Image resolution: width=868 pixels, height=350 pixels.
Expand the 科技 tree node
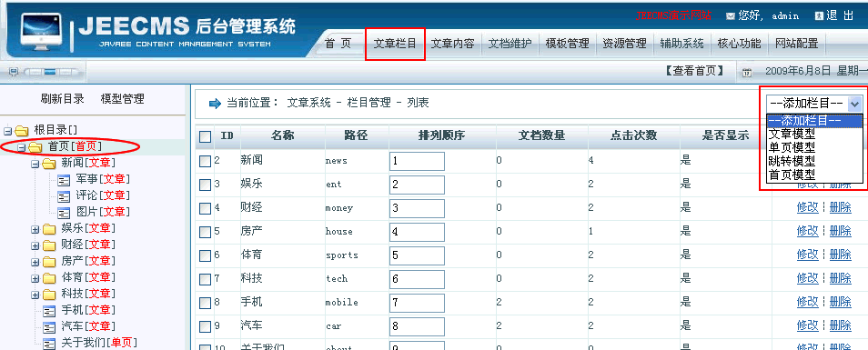point(35,295)
